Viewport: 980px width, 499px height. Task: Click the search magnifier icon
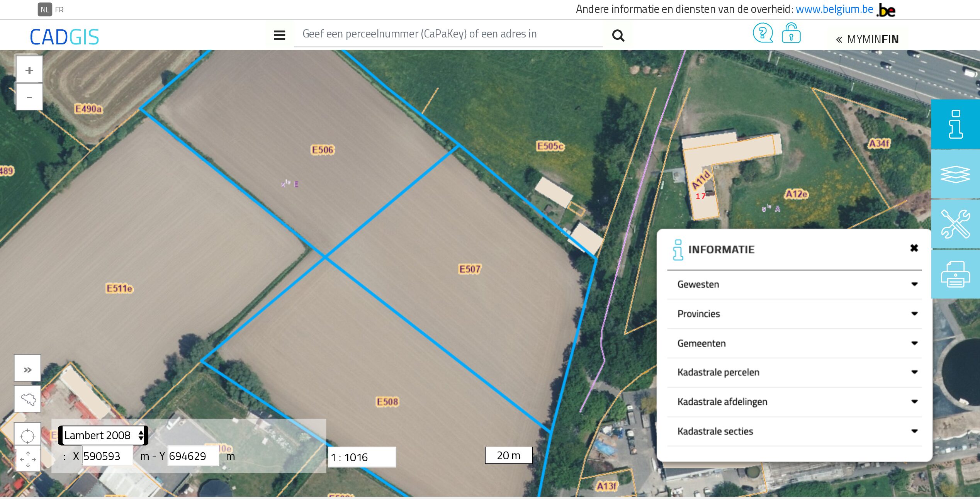tap(618, 36)
